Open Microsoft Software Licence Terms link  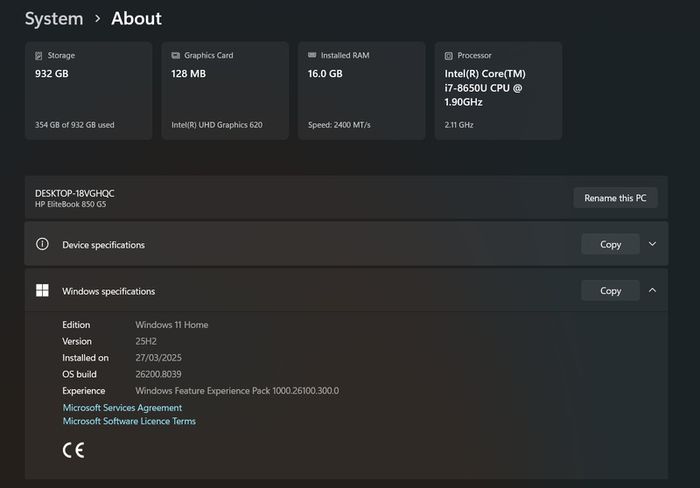129,421
